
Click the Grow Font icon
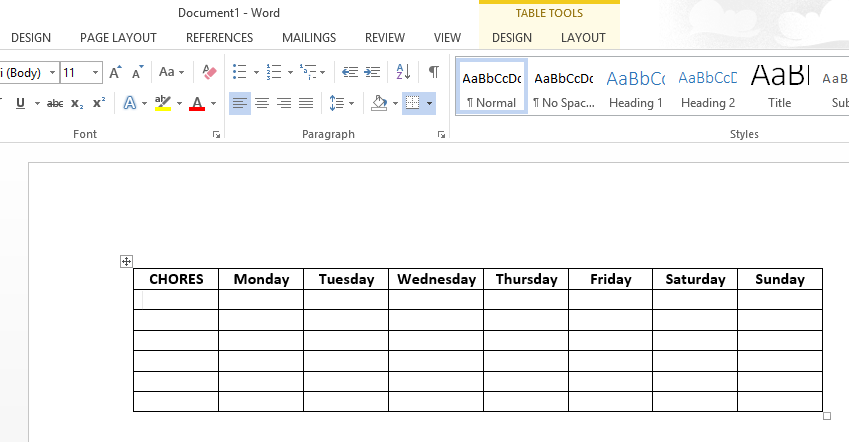click(x=116, y=72)
